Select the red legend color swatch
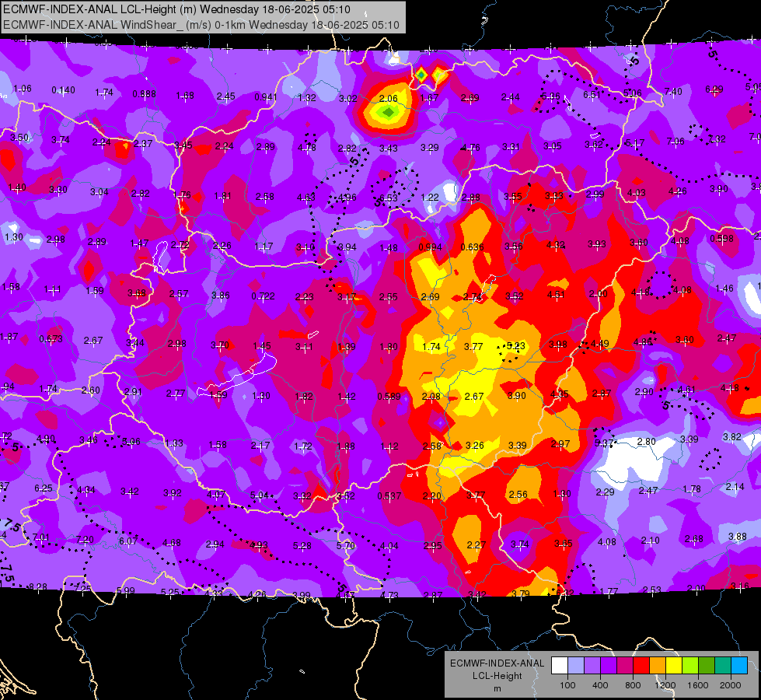Viewport: 761px width, 700px height. pos(641,665)
